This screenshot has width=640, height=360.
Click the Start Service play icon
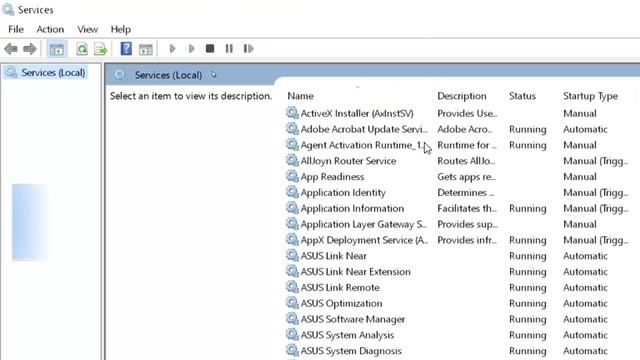click(x=172, y=49)
